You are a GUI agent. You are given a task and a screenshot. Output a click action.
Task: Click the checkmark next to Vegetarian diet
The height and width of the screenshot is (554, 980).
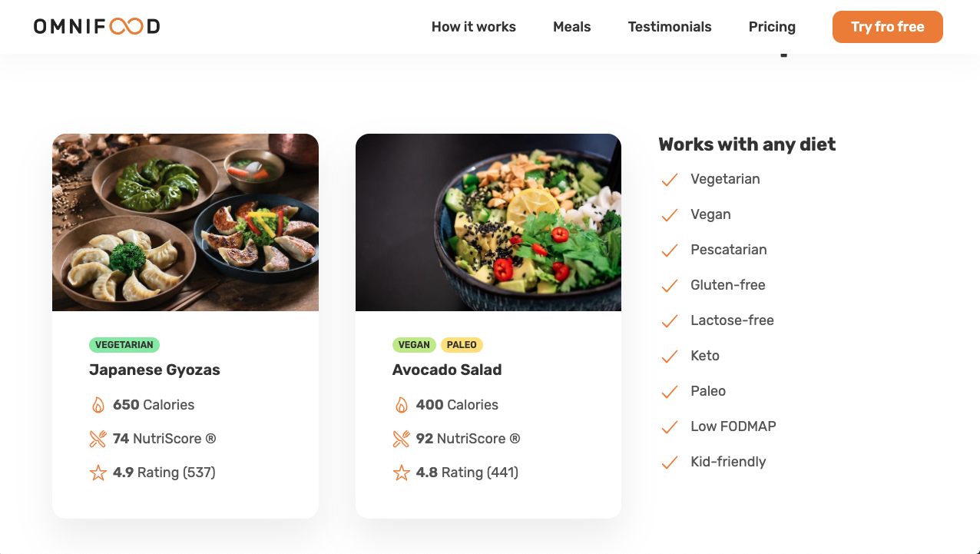tap(669, 179)
